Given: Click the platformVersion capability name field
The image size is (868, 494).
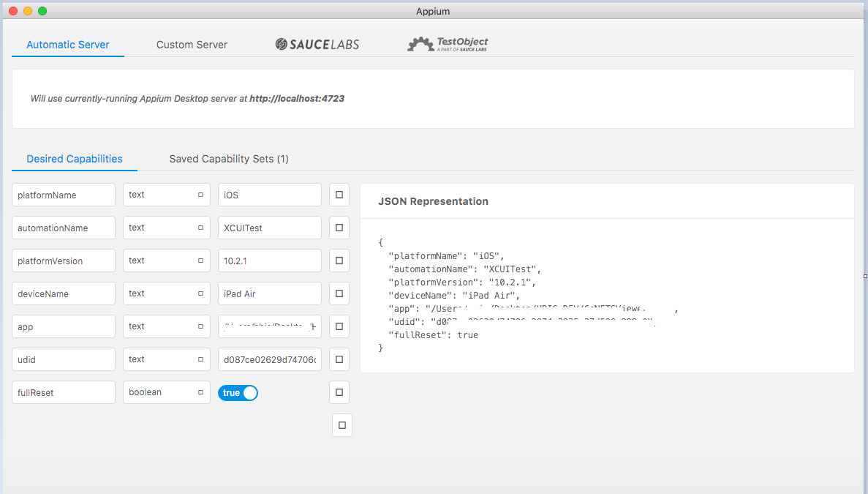Looking at the screenshot, I should [x=64, y=261].
